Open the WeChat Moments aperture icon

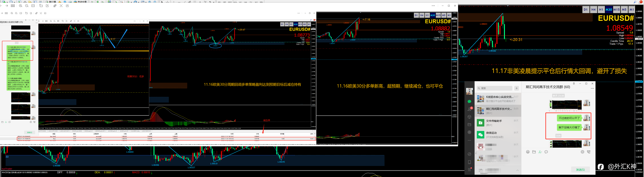pyautogui.click(x=469, y=132)
